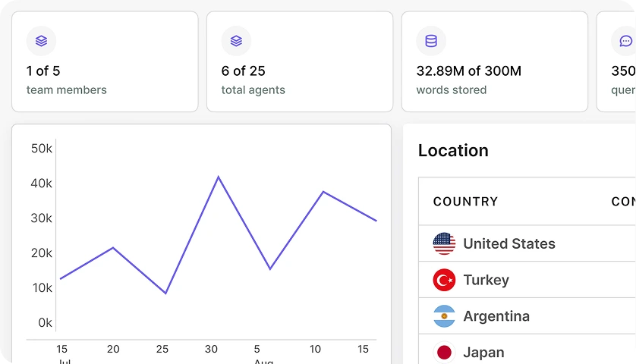Click the 30k y-axis label
The width and height of the screenshot is (636, 364).
pos(42,218)
